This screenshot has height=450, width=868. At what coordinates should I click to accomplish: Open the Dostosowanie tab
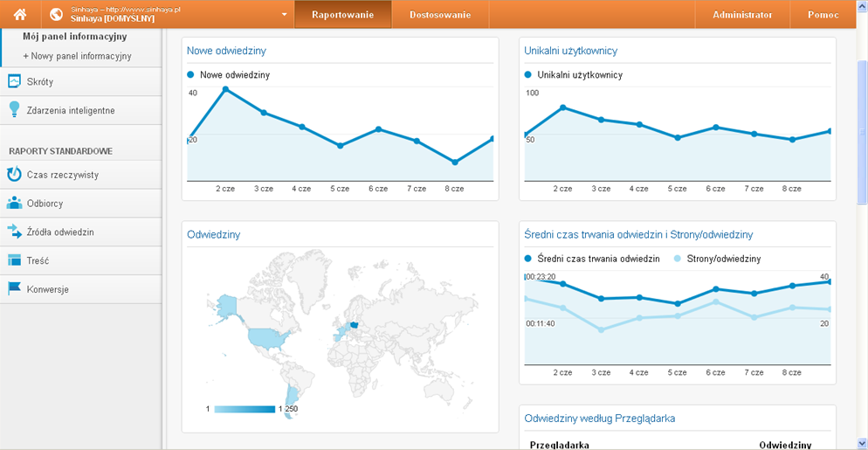(x=440, y=15)
